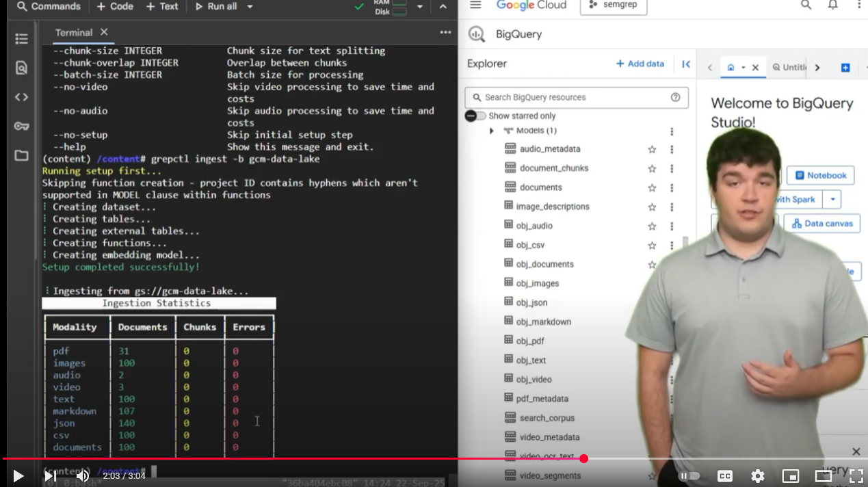Open the Colab code snippets icon

[x=21, y=97]
